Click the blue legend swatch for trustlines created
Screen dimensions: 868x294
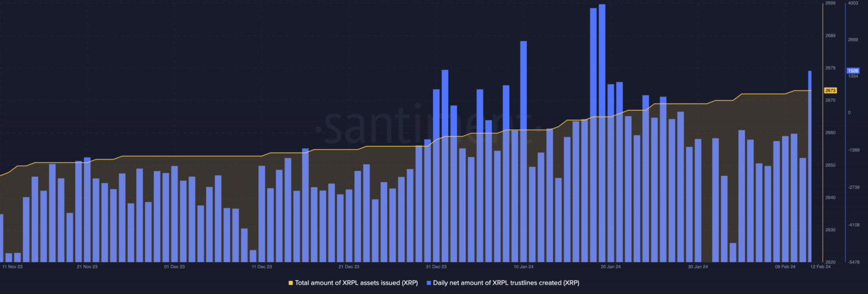(x=428, y=283)
